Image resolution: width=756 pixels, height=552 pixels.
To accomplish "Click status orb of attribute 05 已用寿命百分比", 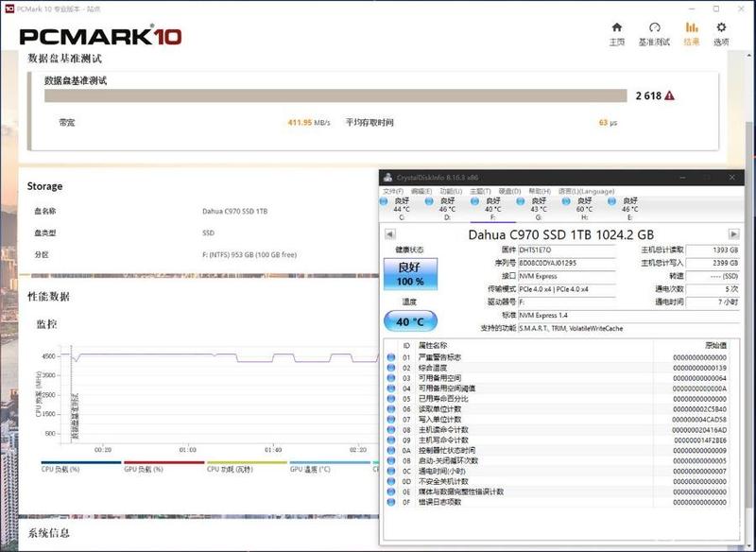I will tap(391, 399).
